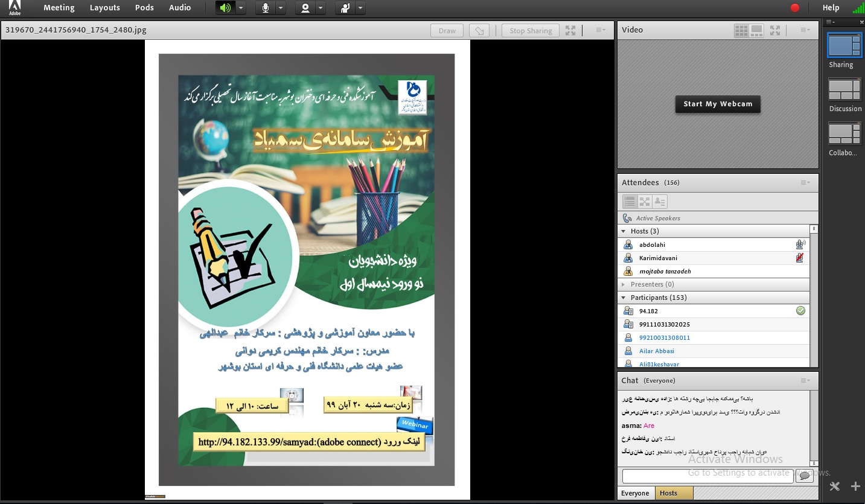Click asma's chat message

pyautogui.click(x=638, y=426)
